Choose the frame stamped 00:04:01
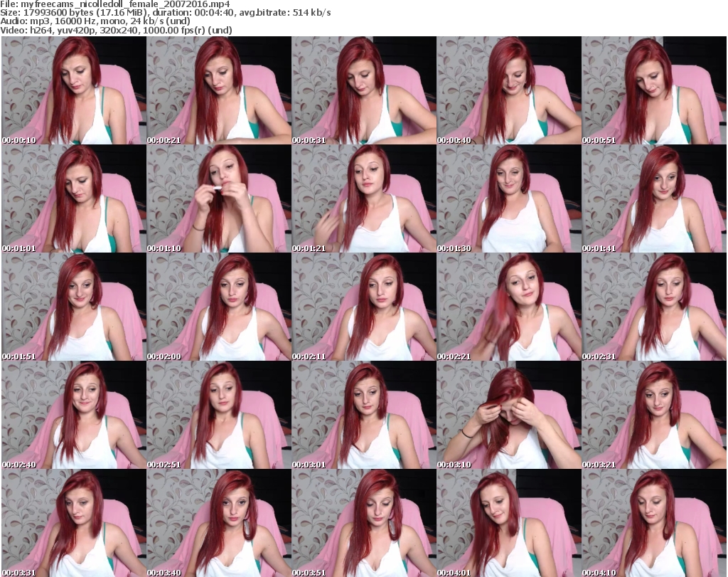 509,523
